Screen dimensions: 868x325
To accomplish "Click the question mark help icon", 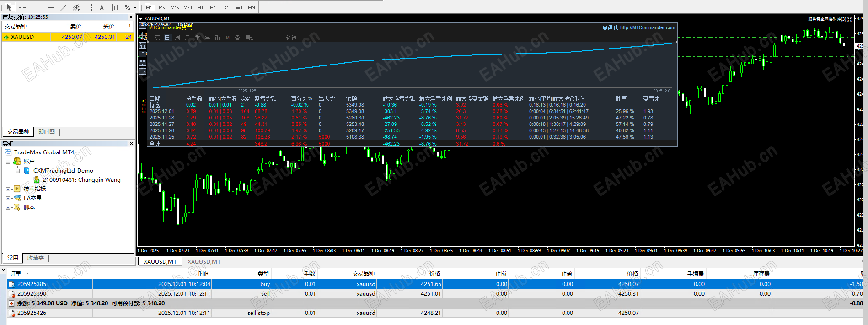I will pyautogui.click(x=143, y=54).
